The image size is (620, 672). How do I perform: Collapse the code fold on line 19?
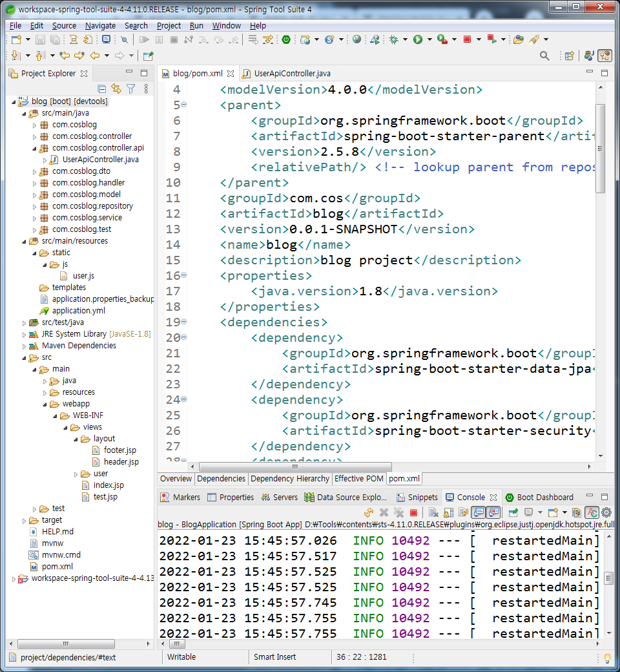[184, 321]
